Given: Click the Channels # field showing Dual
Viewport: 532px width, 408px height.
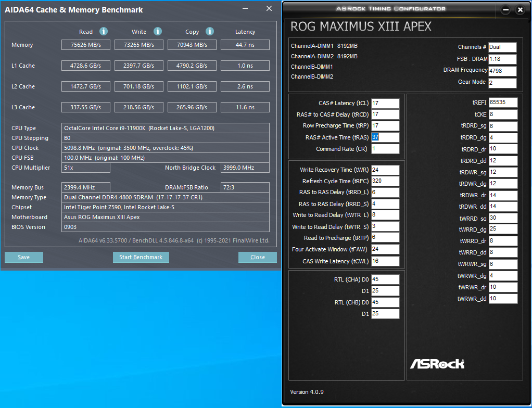Looking at the screenshot, I should [x=502, y=47].
